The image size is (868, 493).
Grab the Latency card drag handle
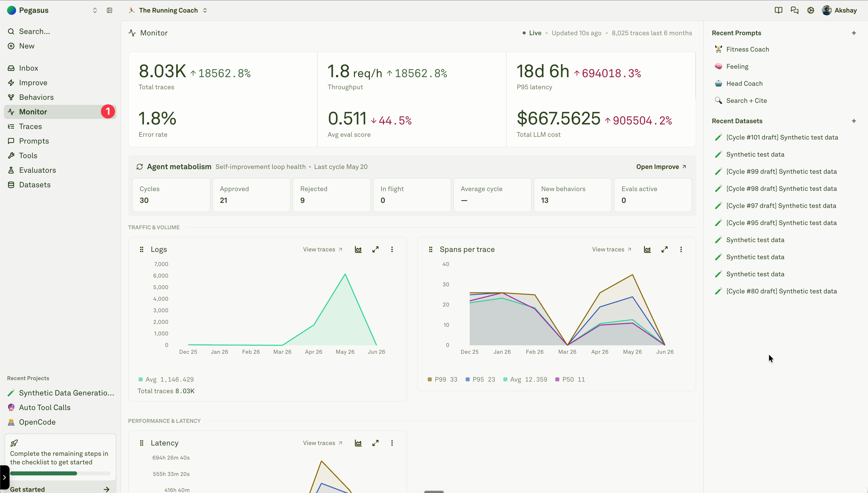coord(141,443)
